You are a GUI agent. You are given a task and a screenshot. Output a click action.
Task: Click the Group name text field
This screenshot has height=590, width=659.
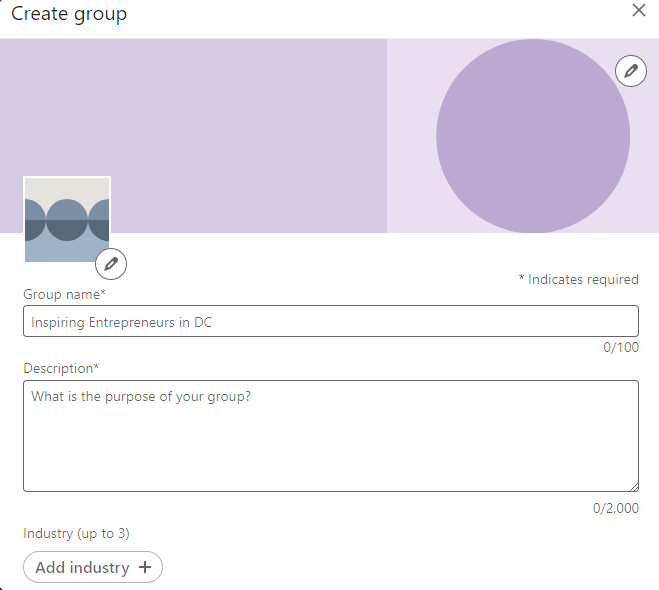tap(330, 321)
